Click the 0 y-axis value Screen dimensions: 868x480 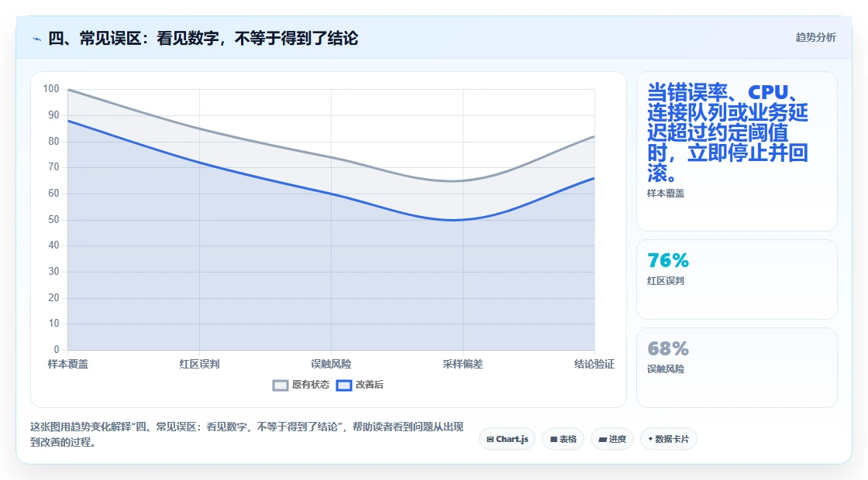(x=57, y=349)
